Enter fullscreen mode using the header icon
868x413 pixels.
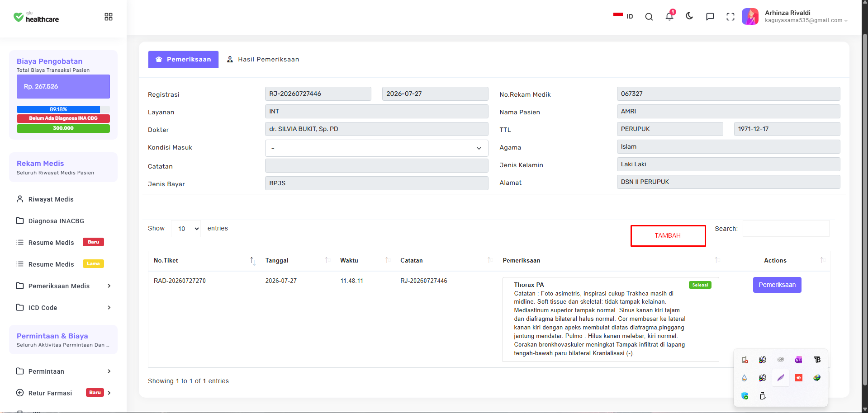pyautogui.click(x=730, y=17)
